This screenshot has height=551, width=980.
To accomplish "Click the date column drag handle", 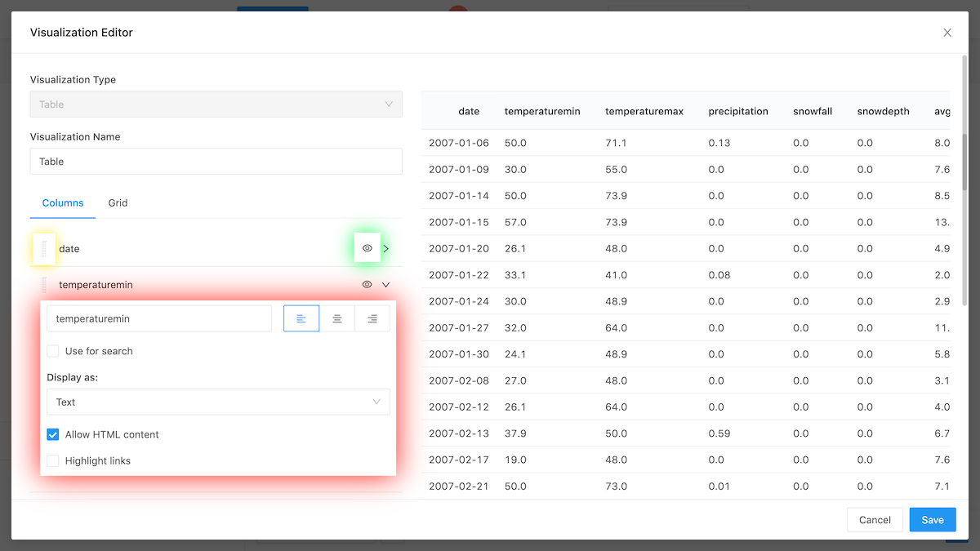I will [x=44, y=249].
